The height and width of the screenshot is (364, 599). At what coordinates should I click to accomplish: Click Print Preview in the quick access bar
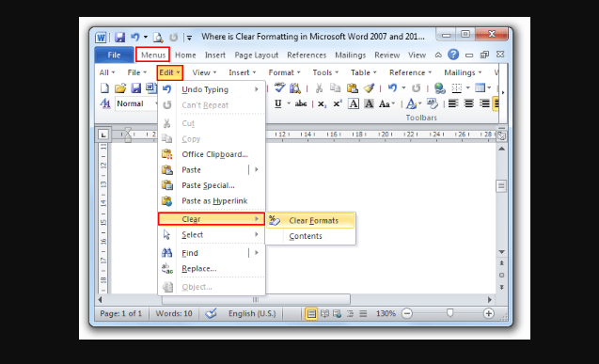(x=158, y=37)
